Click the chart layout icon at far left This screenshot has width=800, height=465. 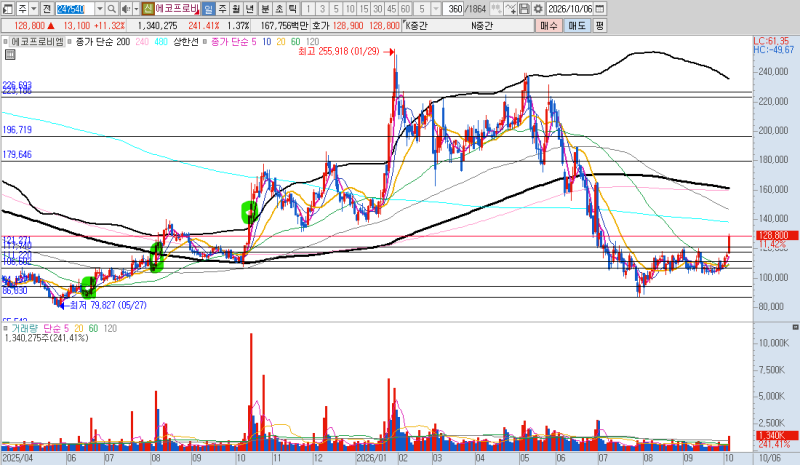7,9
